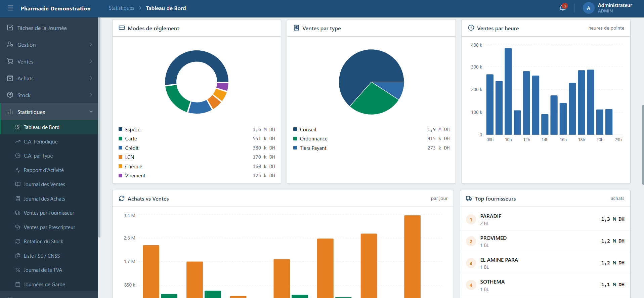This screenshot has height=298, width=644.
Task: Click the Carte green color swatch
Action: click(x=120, y=139)
